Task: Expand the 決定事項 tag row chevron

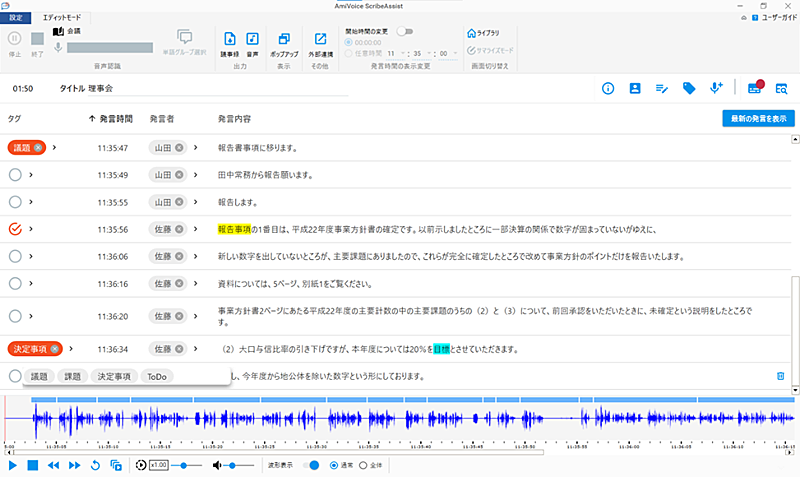Action: [x=71, y=349]
